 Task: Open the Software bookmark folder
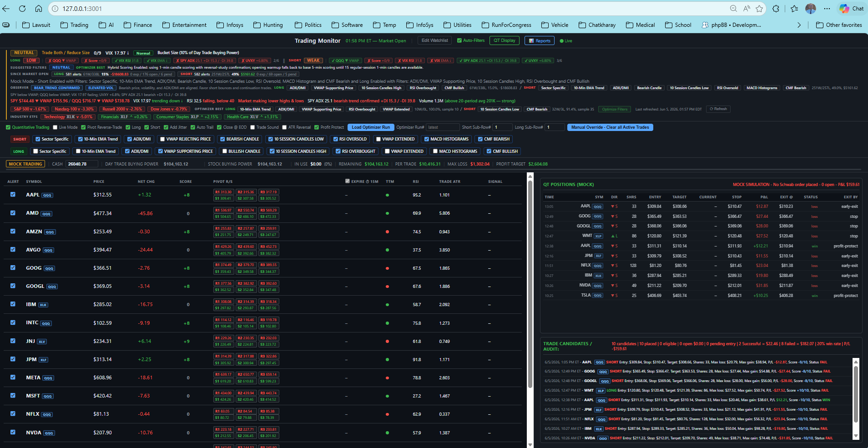[347, 25]
